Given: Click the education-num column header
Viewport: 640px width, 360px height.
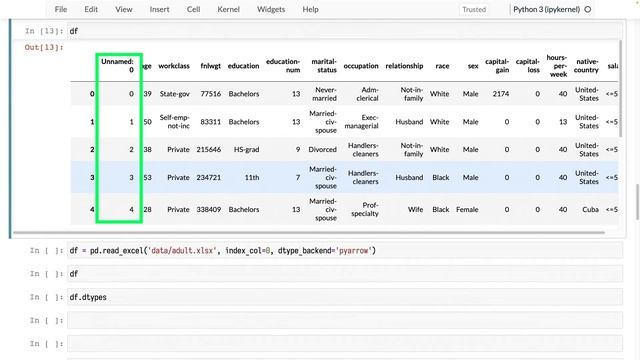Looking at the screenshot, I should [x=283, y=66].
